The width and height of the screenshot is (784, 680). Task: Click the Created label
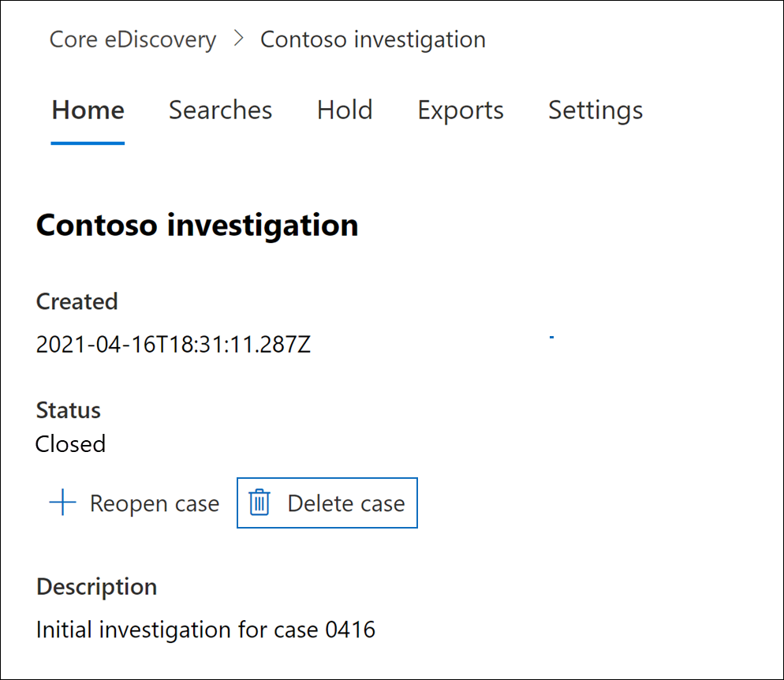point(77,301)
